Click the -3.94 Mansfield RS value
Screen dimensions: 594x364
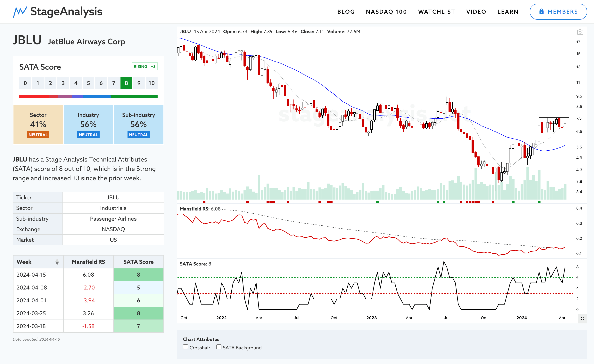(x=88, y=300)
